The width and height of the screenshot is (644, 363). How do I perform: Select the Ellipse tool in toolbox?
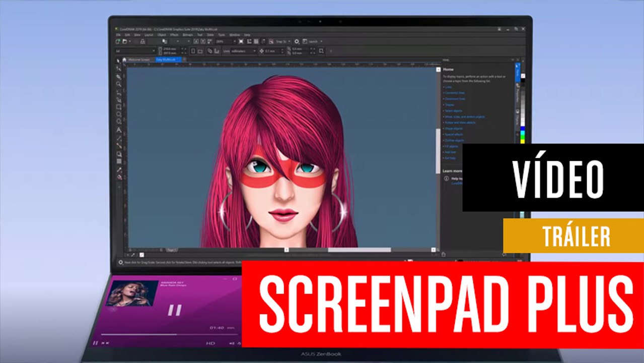pyautogui.click(x=119, y=114)
